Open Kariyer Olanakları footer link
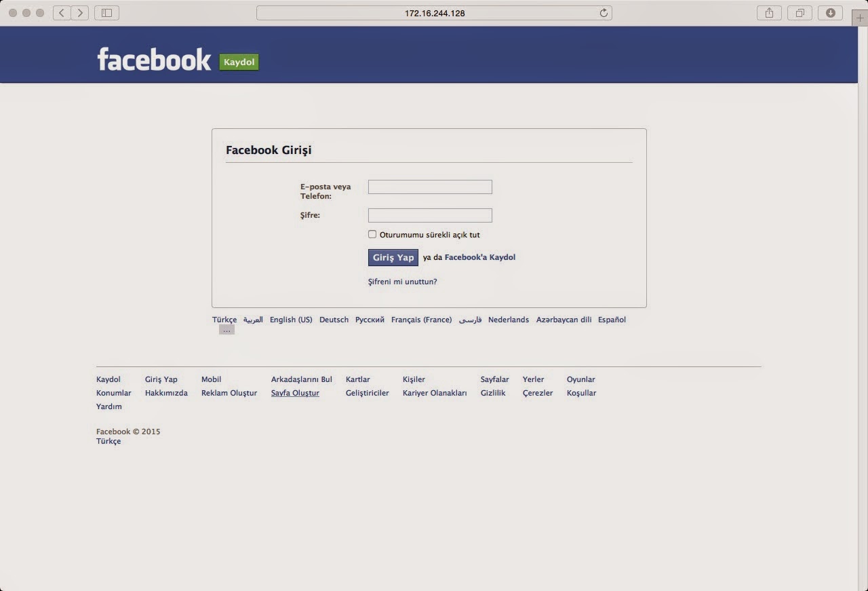The height and width of the screenshot is (591, 868). (x=435, y=393)
